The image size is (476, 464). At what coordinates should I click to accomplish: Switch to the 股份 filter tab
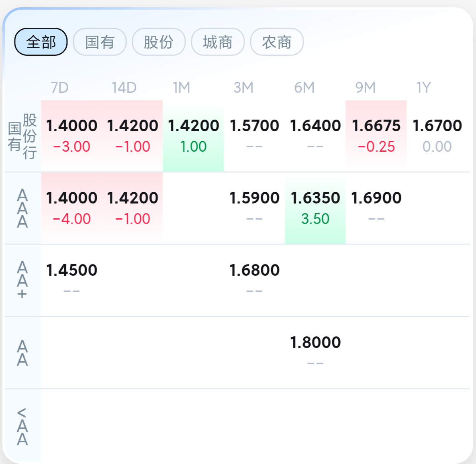tap(159, 42)
